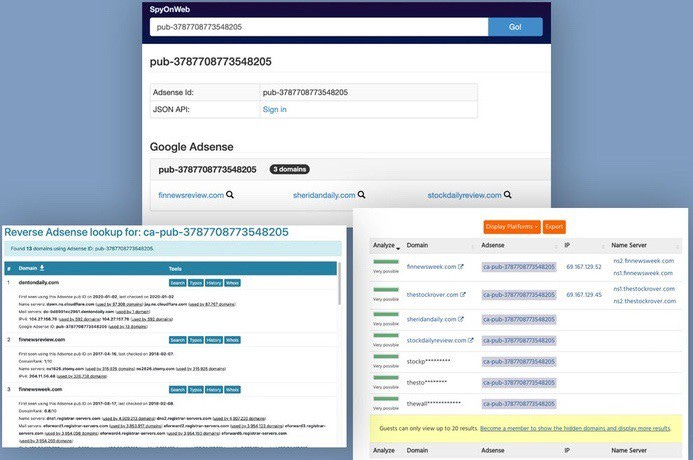Click Whois button for finnewsweek.com row

[x=232, y=389]
